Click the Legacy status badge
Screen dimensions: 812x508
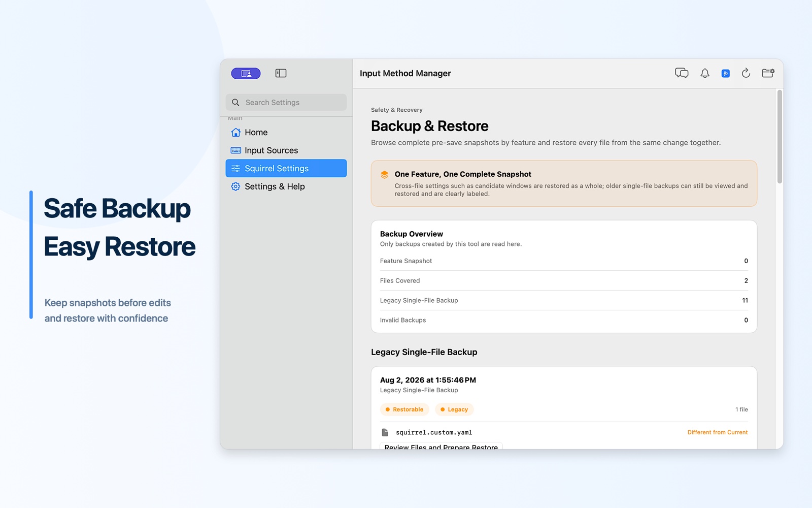click(x=454, y=409)
